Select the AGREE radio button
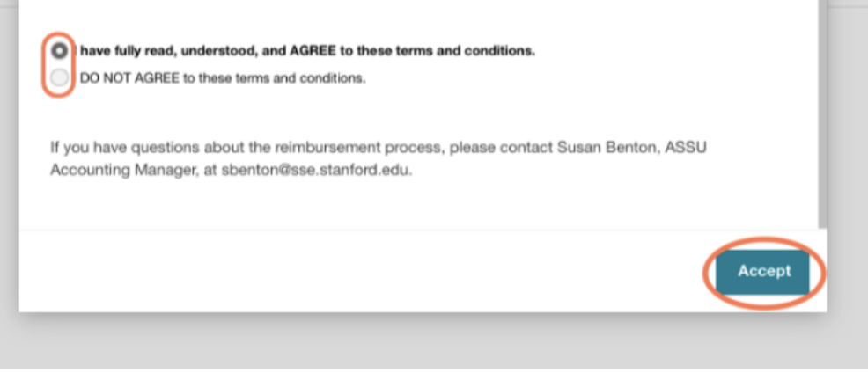Viewport: 868px width, 373px height. [x=59, y=50]
